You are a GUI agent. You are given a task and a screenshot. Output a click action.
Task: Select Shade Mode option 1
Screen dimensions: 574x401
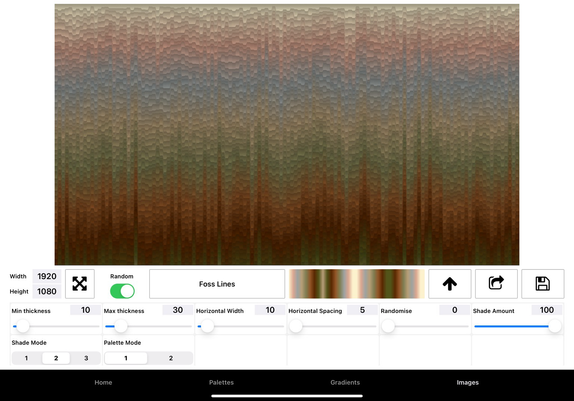pos(26,358)
